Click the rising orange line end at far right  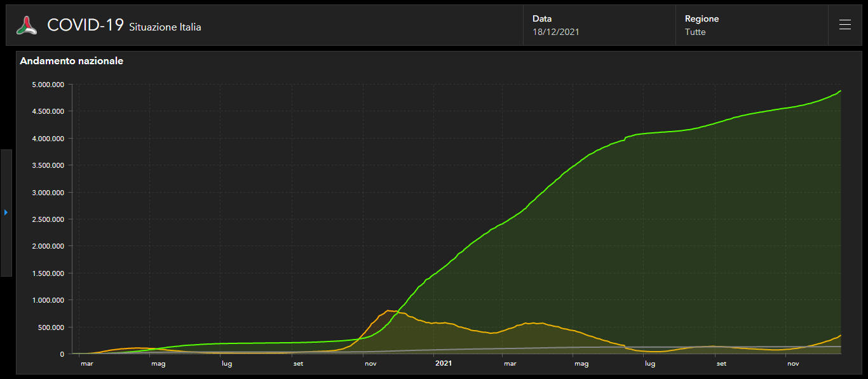tap(840, 335)
